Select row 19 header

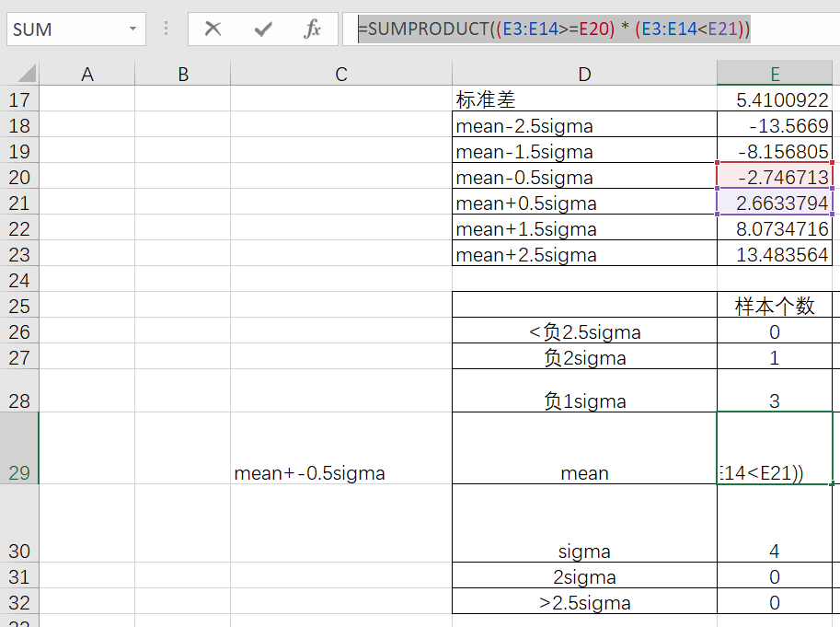(19, 151)
